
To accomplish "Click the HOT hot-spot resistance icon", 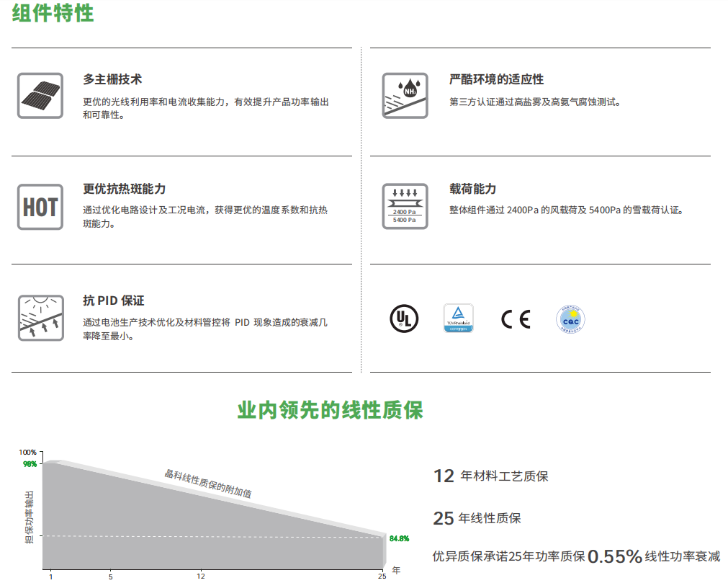I will tap(40, 207).
